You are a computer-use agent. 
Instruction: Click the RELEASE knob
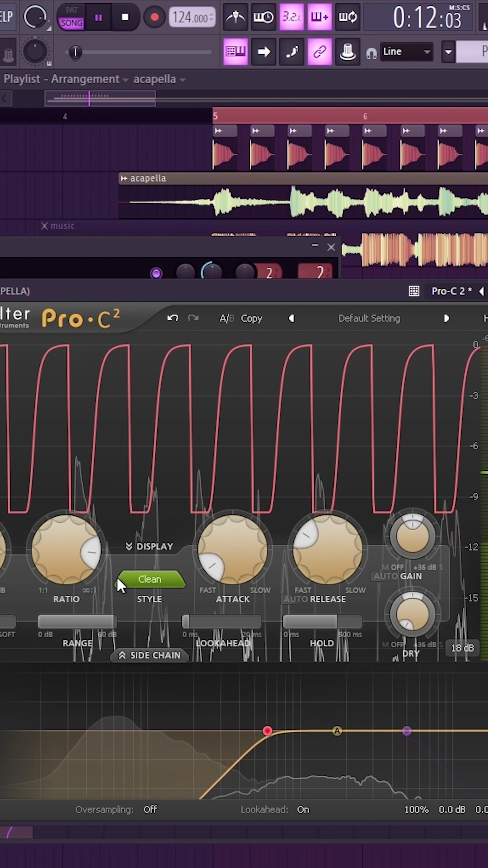(x=328, y=550)
